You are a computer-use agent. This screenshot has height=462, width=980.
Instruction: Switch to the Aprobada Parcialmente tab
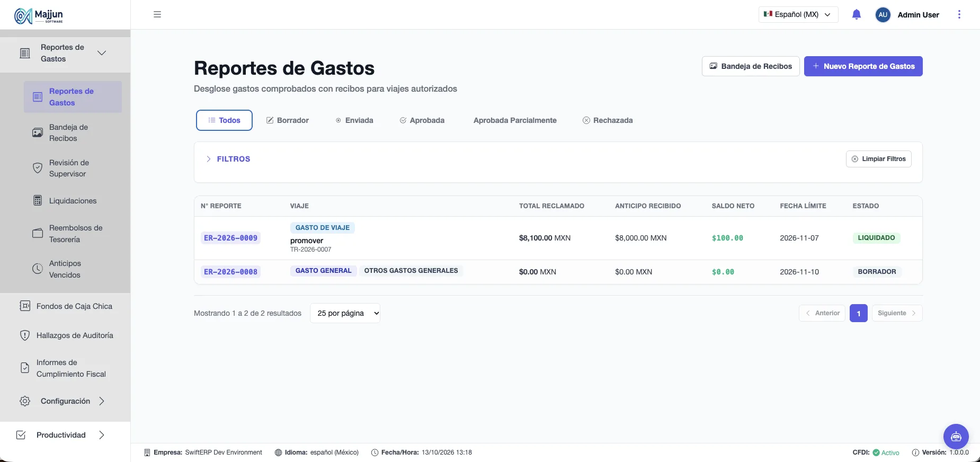(x=515, y=120)
